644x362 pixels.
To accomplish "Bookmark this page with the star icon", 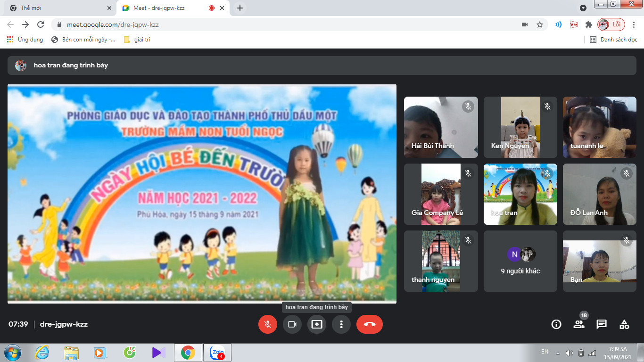I will pyautogui.click(x=540, y=25).
